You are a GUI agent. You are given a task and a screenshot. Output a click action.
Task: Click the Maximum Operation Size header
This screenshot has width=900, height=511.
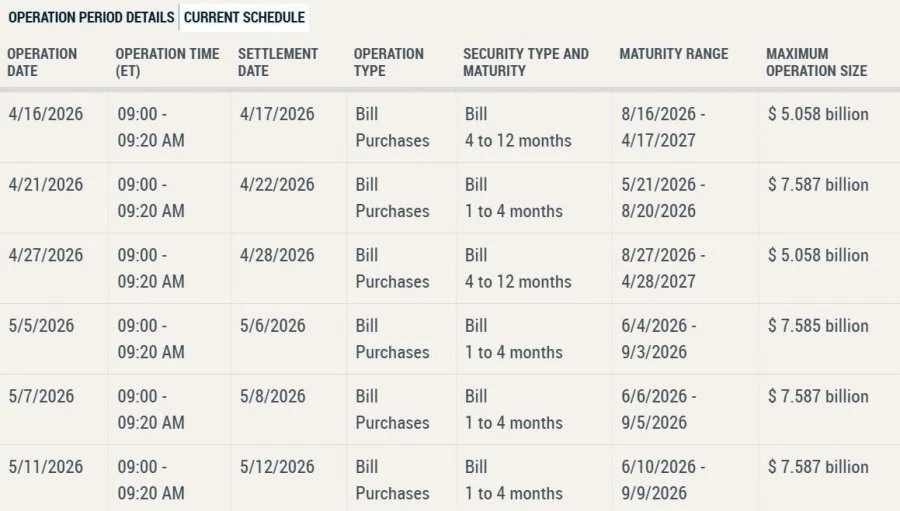pos(816,62)
